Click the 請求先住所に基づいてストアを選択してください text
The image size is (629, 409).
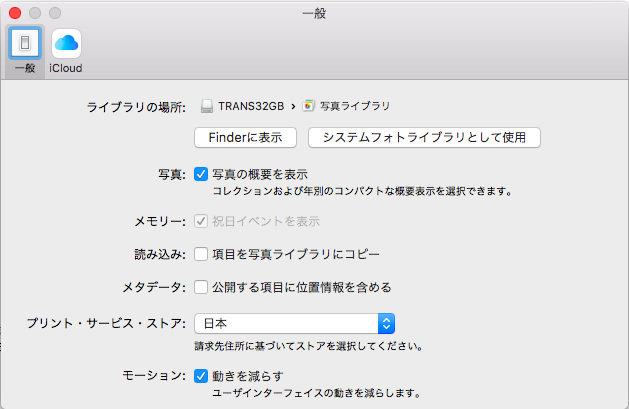tap(308, 346)
